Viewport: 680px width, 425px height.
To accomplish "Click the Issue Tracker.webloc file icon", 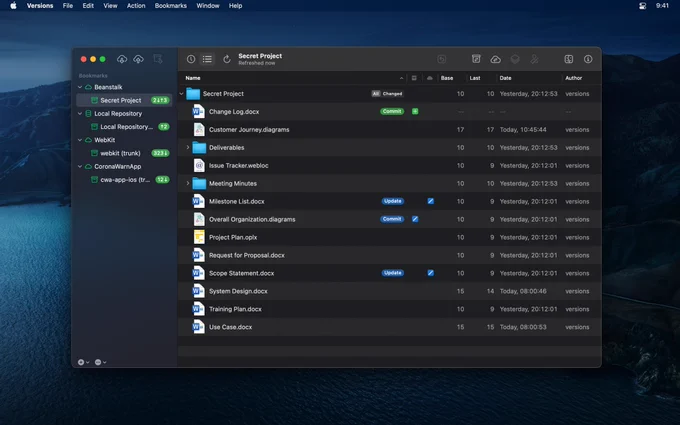I will point(199,166).
